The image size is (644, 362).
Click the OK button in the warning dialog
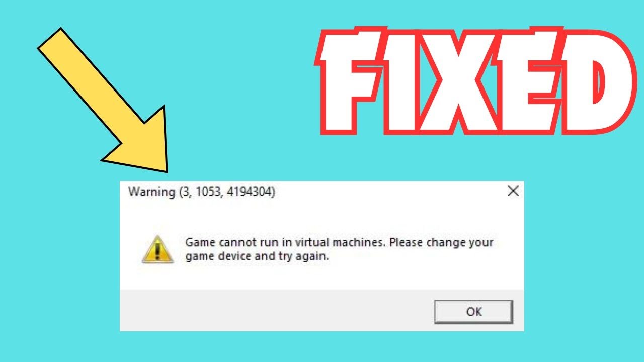(473, 312)
